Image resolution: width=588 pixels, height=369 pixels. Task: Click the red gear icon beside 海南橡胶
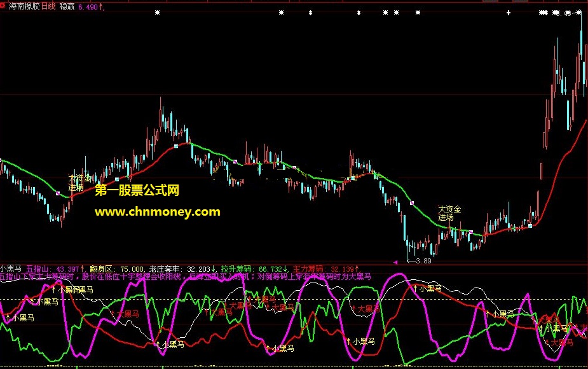coord(3,6)
